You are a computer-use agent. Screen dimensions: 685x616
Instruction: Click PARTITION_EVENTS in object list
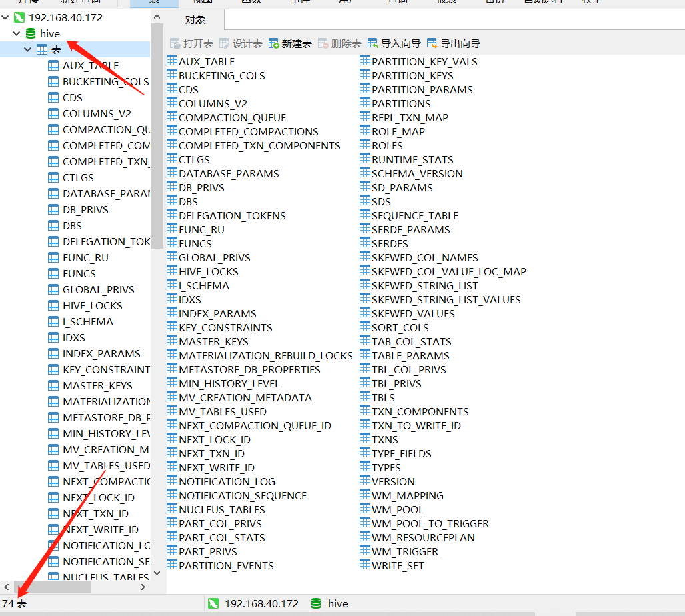coord(226,566)
